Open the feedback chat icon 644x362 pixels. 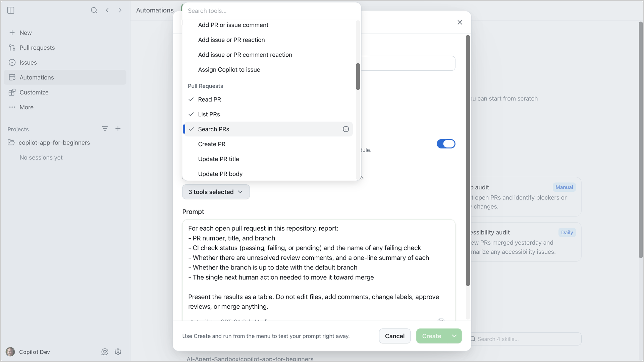tap(105, 352)
